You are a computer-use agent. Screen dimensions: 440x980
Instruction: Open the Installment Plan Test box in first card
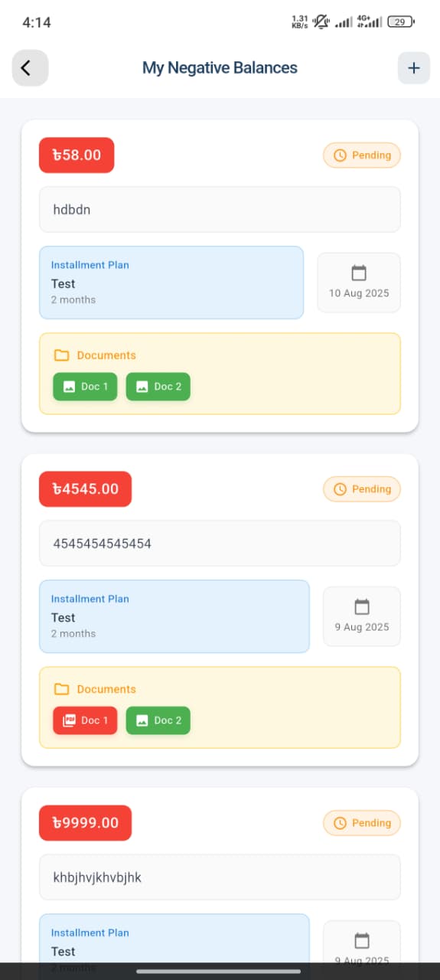[x=171, y=283]
